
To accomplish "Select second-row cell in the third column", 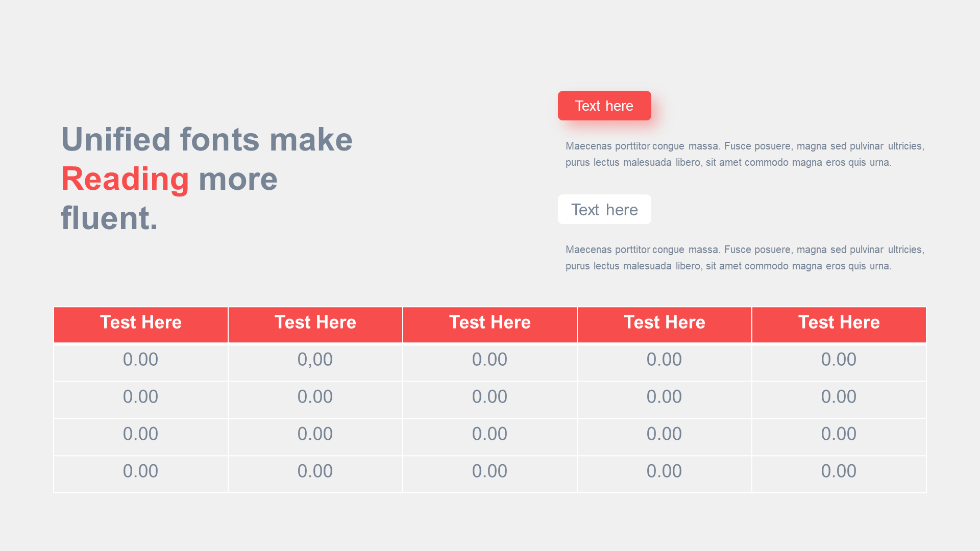I will click(x=490, y=400).
